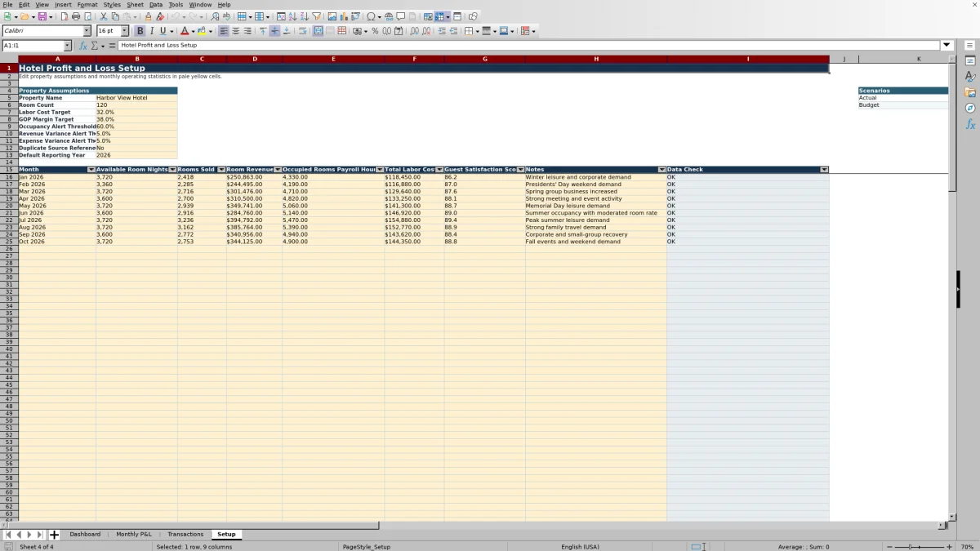
Task: Toggle Underline formatting
Action: tap(163, 31)
